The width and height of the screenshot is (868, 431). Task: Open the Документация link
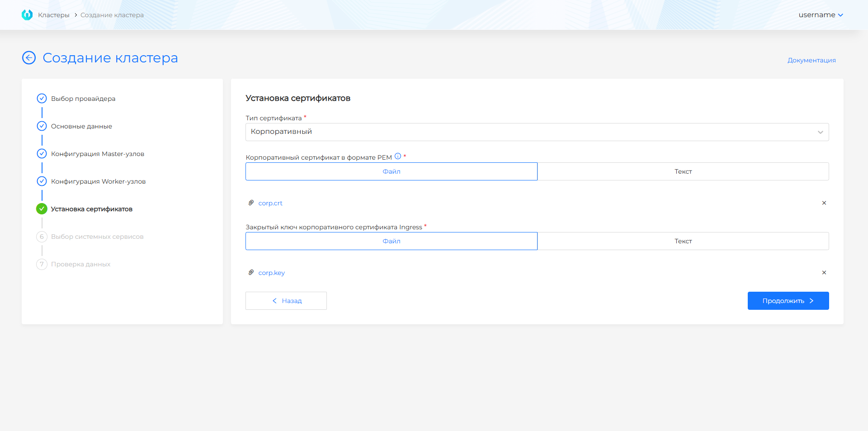click(x=811, y=60)
